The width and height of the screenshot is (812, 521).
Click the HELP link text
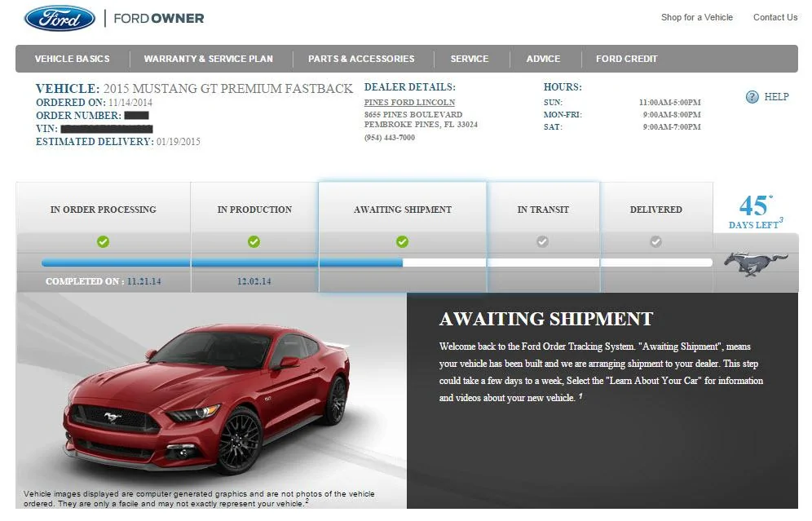776,97
